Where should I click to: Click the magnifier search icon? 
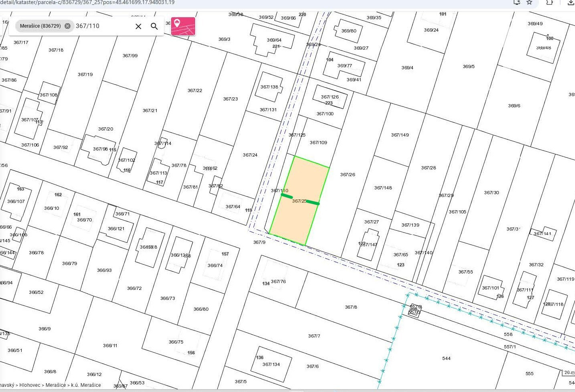(x=154, y=26)
